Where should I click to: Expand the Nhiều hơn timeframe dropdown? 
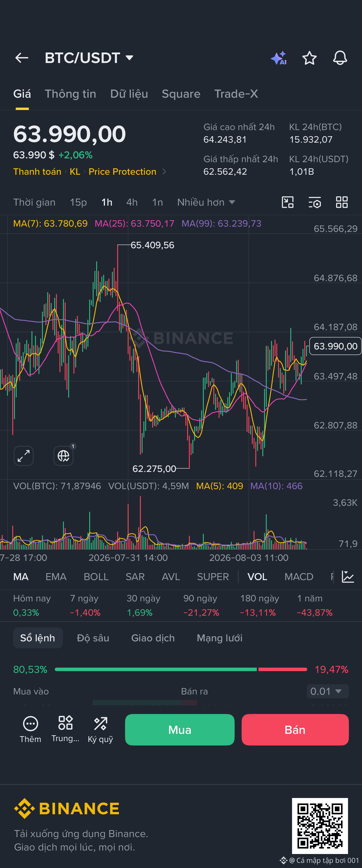pyautogui.click(x=206, y=202)
